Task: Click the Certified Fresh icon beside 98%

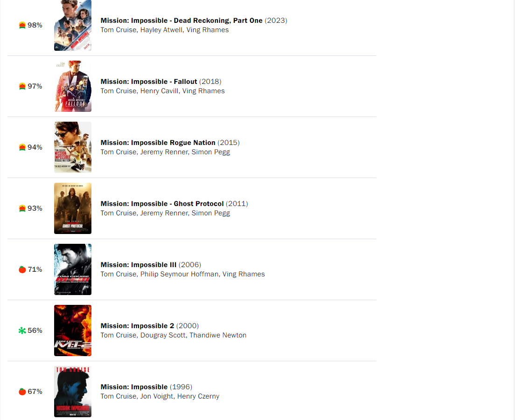Action: (x=22, y=25)
